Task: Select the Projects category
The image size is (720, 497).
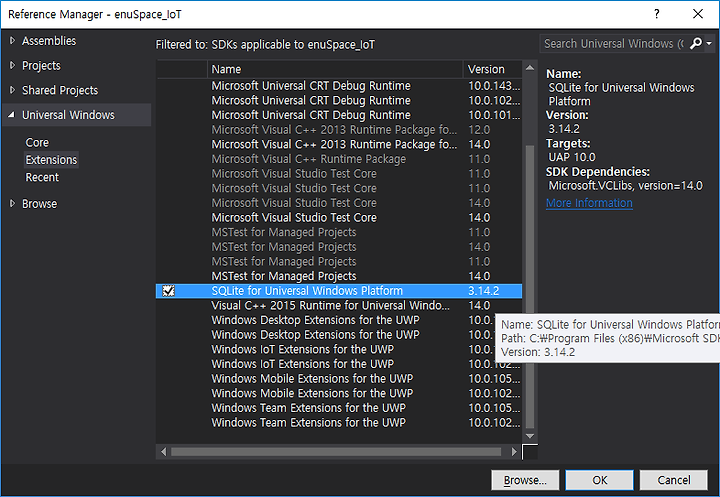Action: point(41,66)
